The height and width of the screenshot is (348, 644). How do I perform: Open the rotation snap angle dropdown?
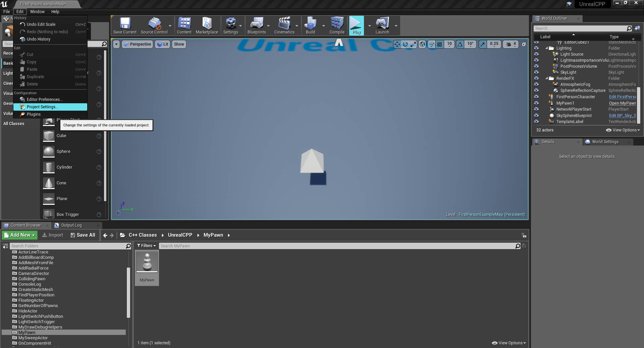point(470,44)
